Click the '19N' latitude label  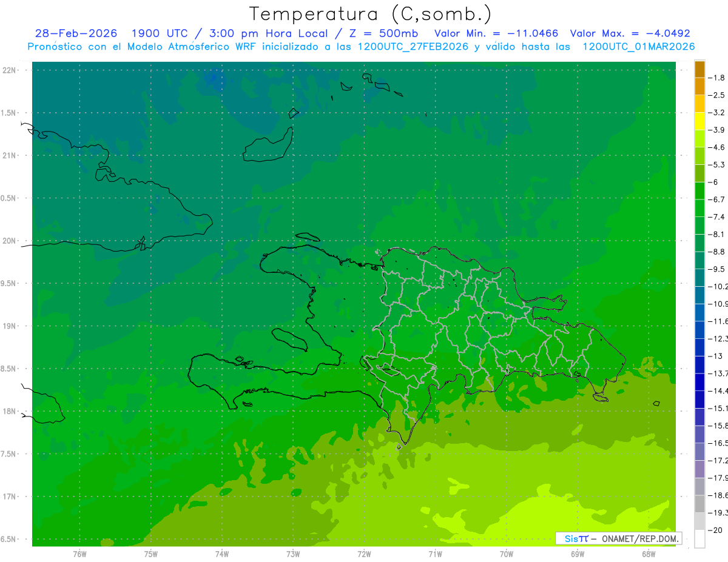point(10,326)
